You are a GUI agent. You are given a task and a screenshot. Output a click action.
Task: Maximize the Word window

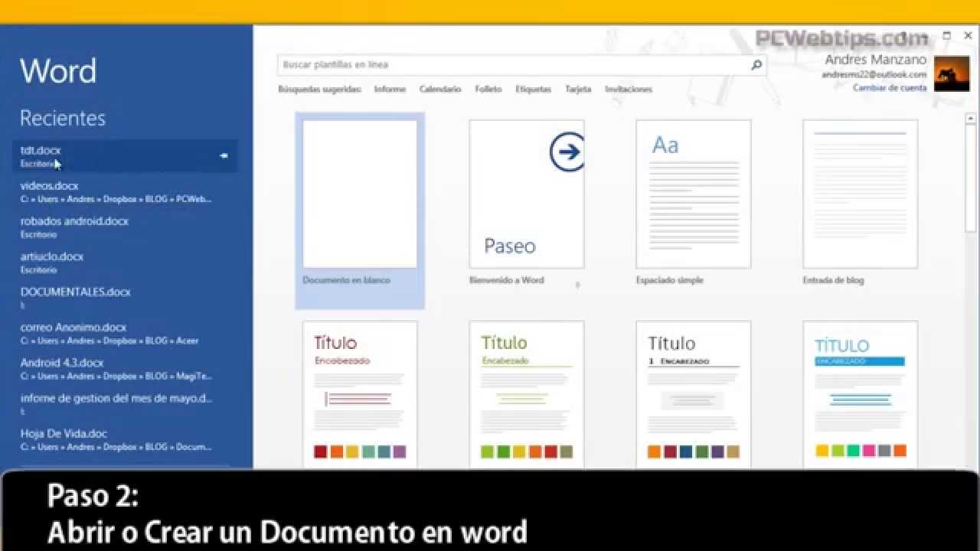click(947, 35)
